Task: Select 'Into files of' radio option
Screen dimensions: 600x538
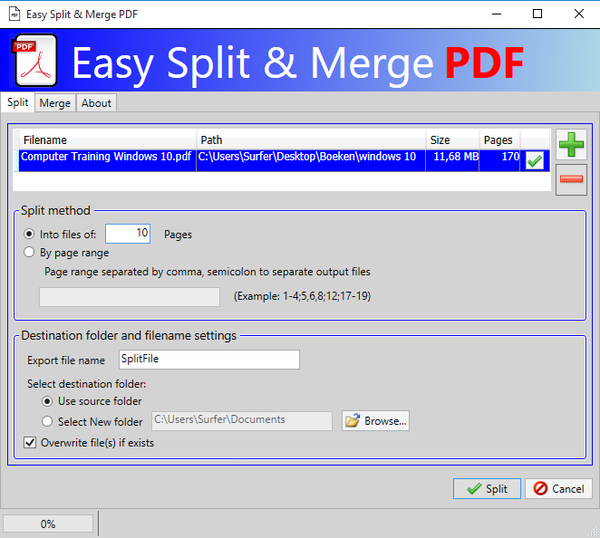Action: pos(30,234)
